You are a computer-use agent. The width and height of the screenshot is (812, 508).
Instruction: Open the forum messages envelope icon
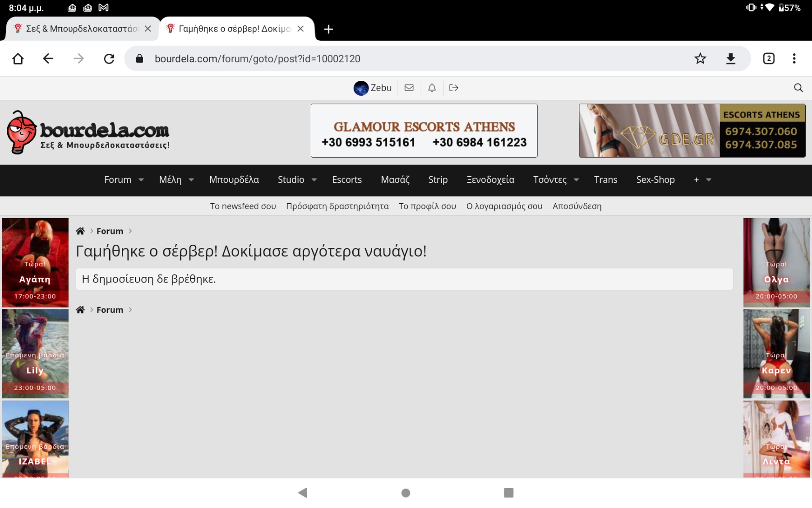[x=409, y=88]
